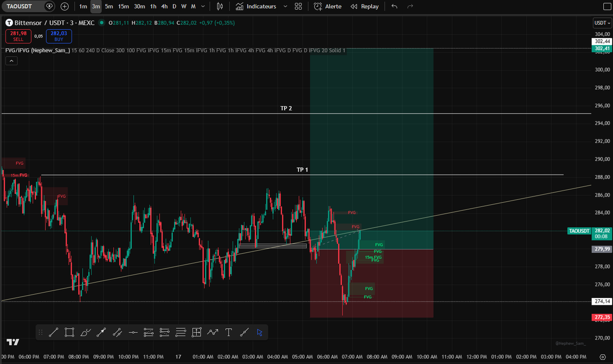This screenshot has height=364, width=613.
Task: Collapse the indicator legend with chevron button
Action: 11,61
